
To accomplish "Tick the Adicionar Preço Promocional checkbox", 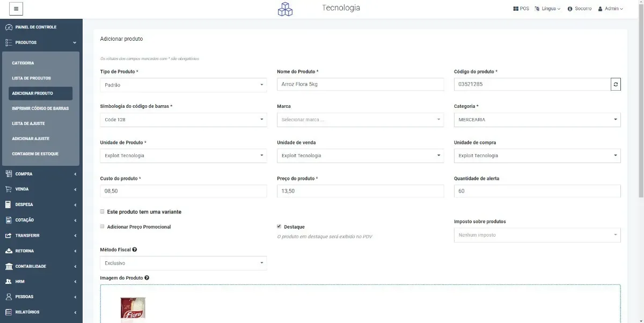I will [x=102, y=226].
